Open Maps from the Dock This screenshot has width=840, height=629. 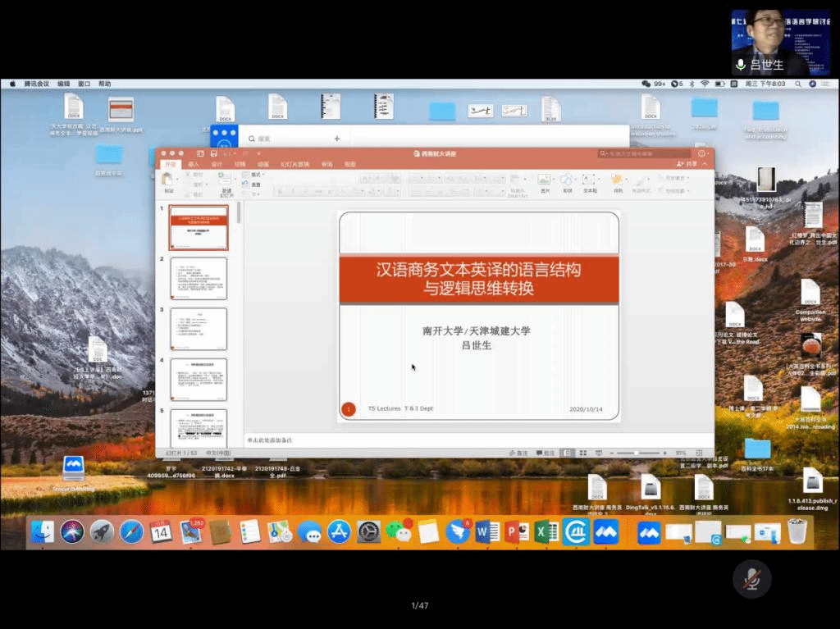[x=280, y=531]
